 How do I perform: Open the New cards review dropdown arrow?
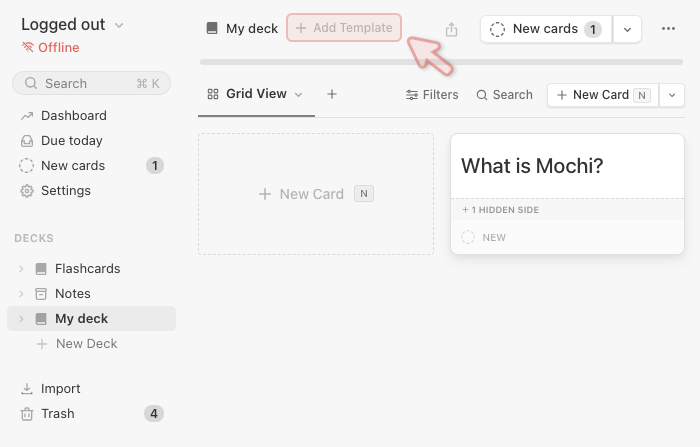627,29
